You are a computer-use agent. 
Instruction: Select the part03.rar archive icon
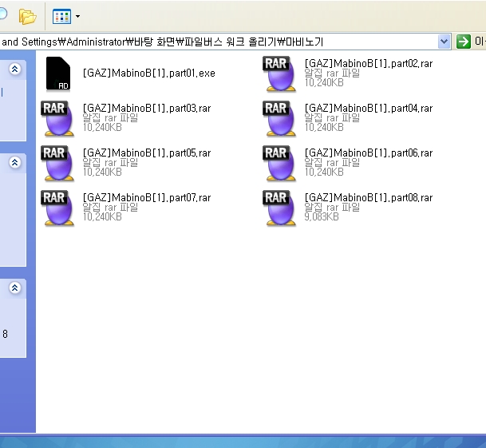point(57,118)
